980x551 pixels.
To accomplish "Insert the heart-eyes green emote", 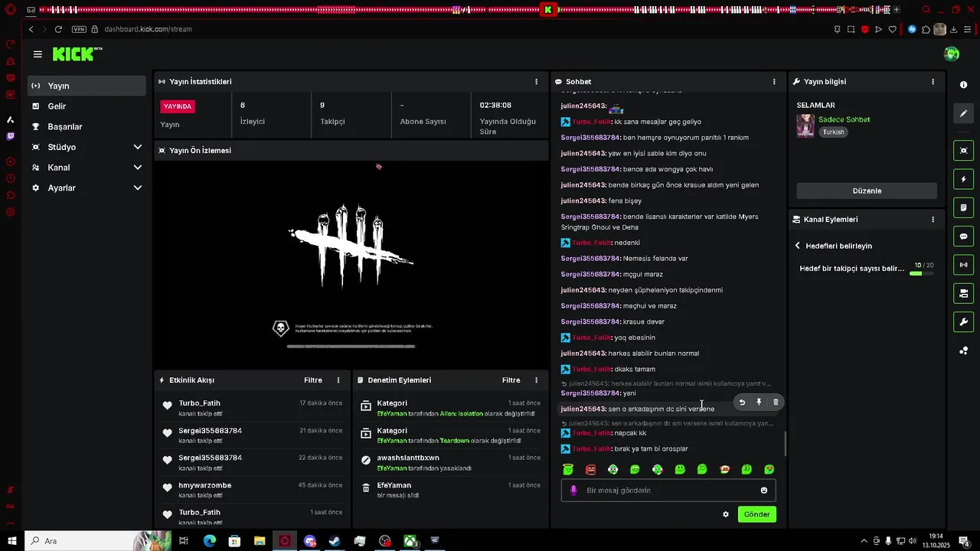I will pyautogui.click(x=769, y=469).
